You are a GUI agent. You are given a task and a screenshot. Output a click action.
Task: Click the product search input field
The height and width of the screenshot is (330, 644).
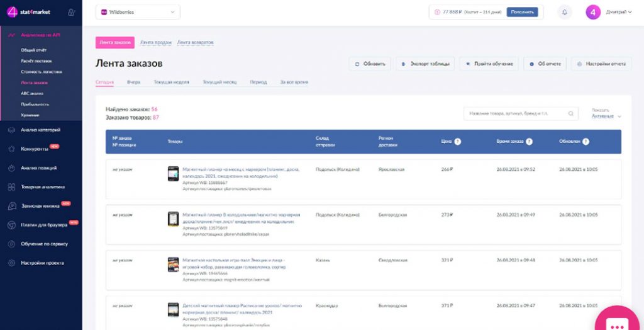[516, 113]
